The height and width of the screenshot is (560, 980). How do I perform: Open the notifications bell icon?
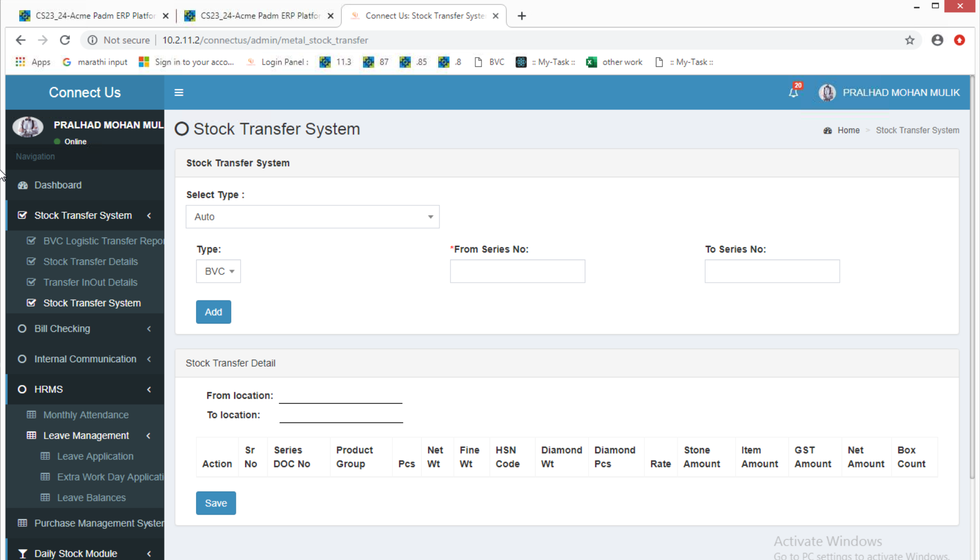click(x=793, y=92)
